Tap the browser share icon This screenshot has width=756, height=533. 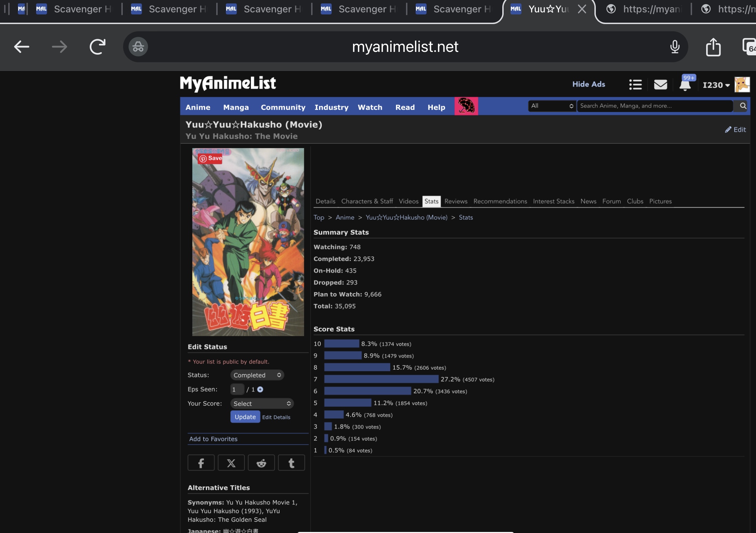(713, 47)
